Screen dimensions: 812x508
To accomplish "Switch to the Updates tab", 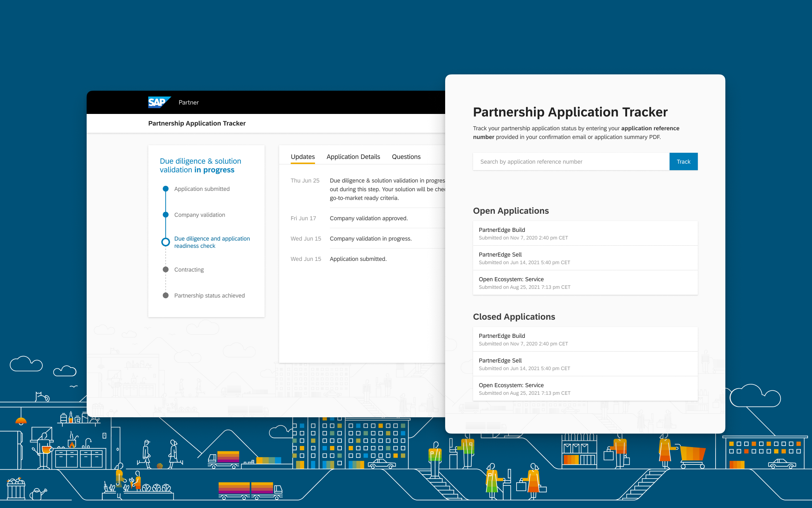I will click(x=303, y=157).
